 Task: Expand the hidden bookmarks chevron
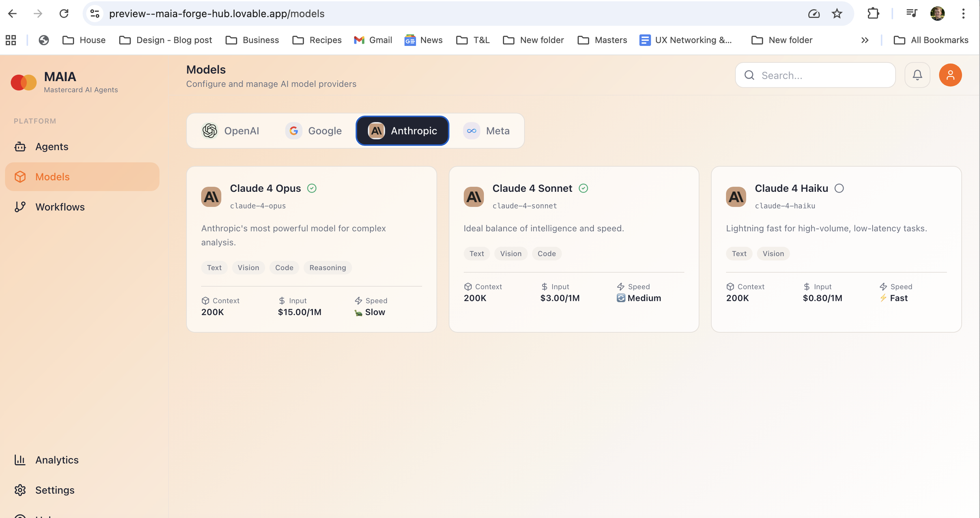(865, 40)
